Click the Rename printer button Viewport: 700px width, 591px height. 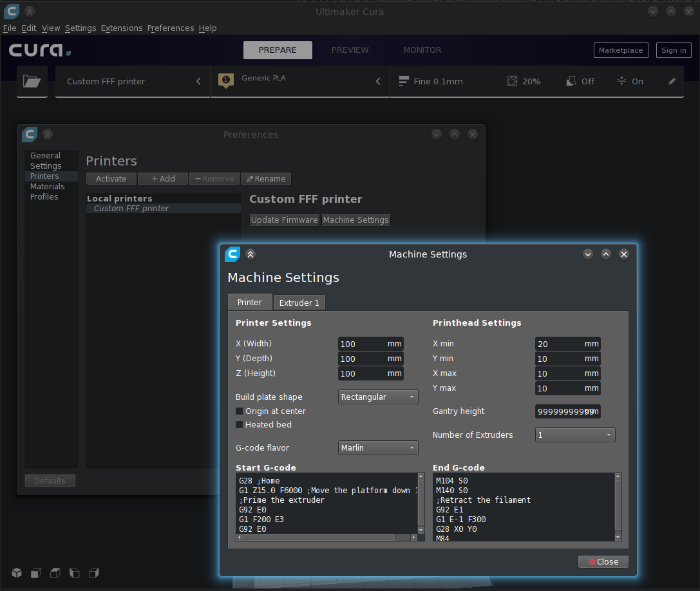click(266, 178)
